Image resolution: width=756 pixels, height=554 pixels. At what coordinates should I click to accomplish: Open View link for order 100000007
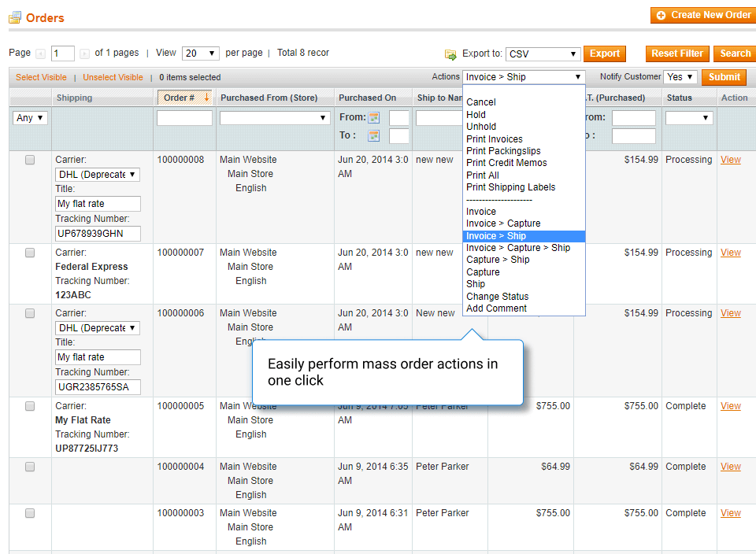tap(729, 253)
